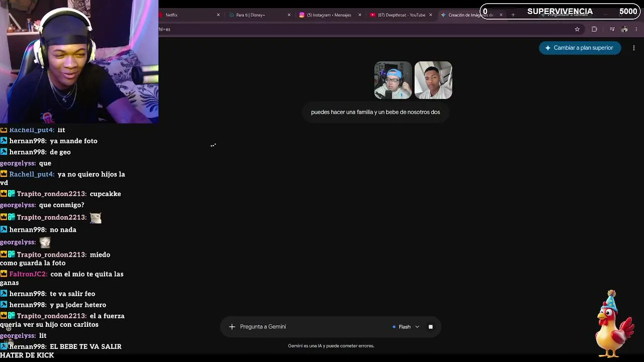The height and width of the screenshot is (362, 644).
Task: Click Cambiar a plan superior button
Action: click(580, 48)
